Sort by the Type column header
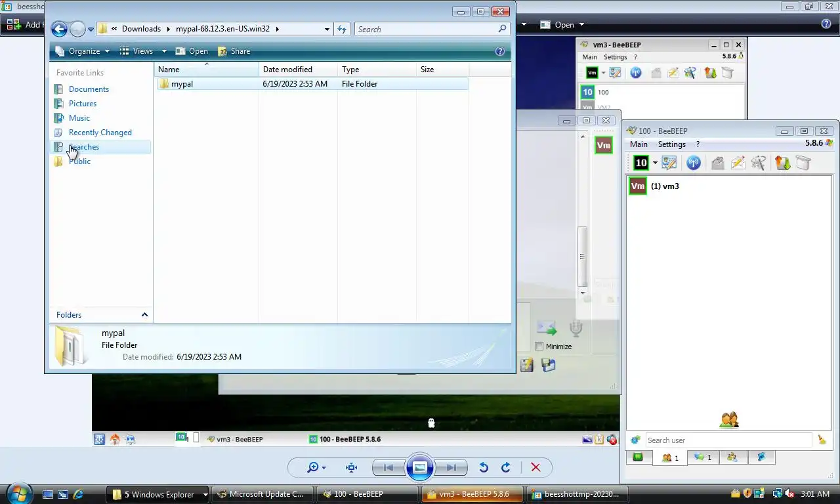This screenshot has height=504, width=840. [377, 70]
